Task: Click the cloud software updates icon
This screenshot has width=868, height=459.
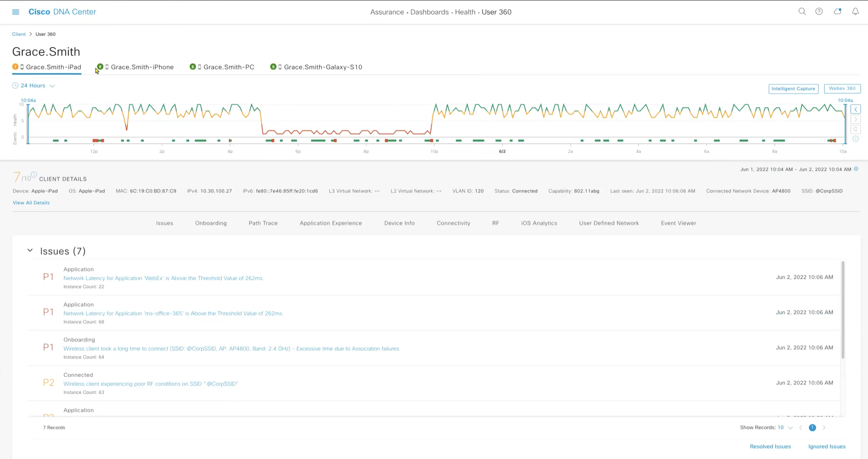Action: pyautogui.click(x=837, y=12)
